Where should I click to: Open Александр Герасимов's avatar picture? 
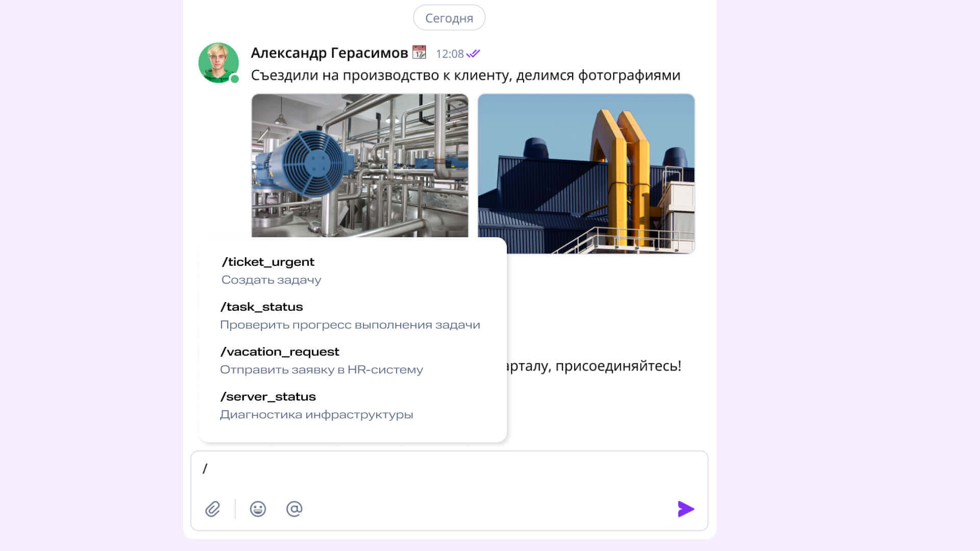click(218, 62)
